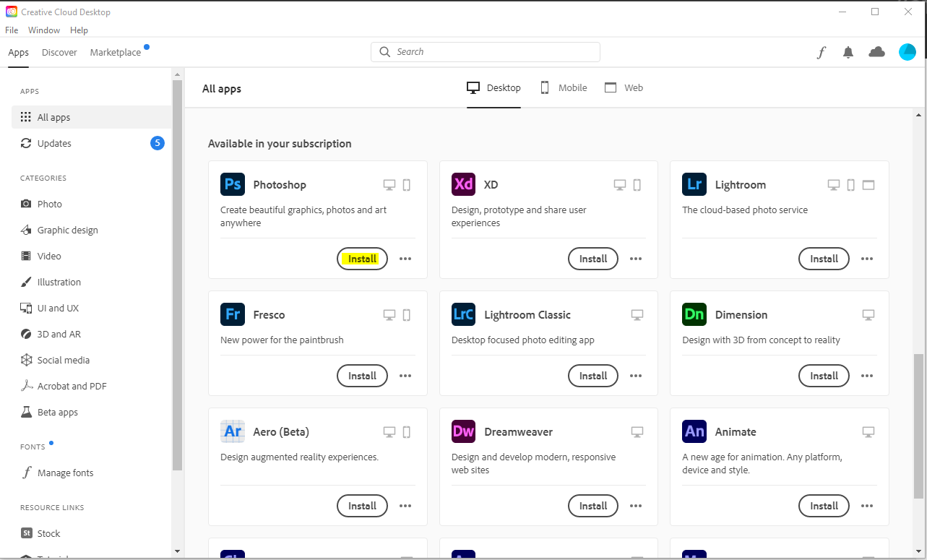Switch to the Marketplace tab
Viewport: 927px width, 560px height.
pyautogui.click(x=116, y=53)
